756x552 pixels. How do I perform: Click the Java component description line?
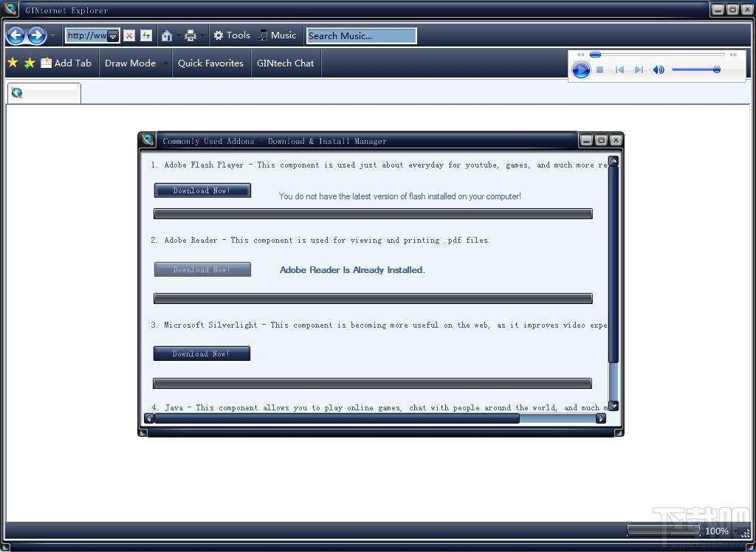(379, 407)
